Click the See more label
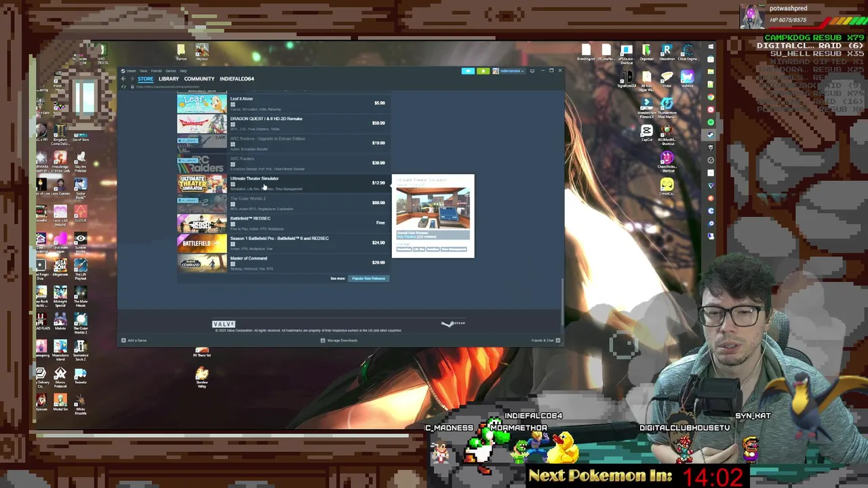The height and width of the screenshot is (488, 868). (338, 279)
